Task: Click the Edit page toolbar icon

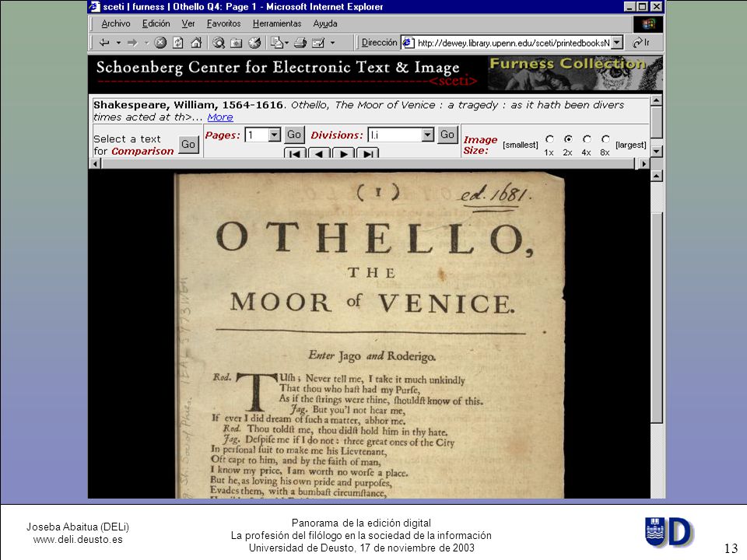Action: pyautogui.click(x=318, y=43)
